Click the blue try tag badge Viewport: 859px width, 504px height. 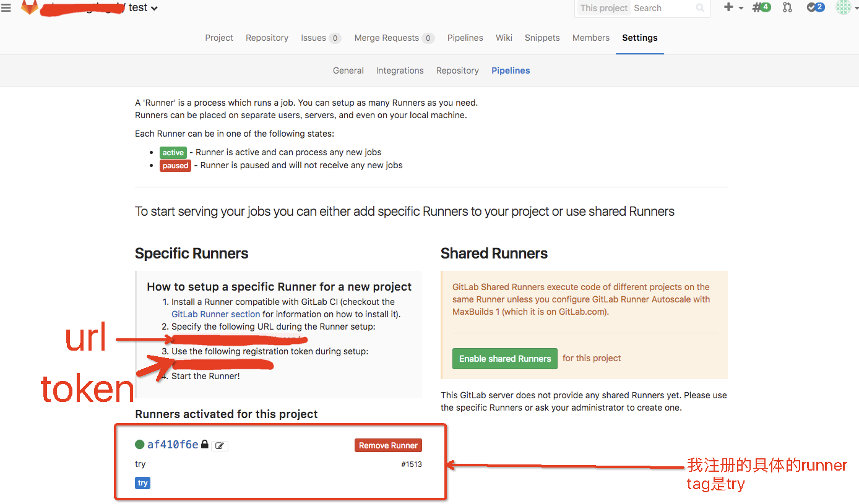(x=142, y=483)
